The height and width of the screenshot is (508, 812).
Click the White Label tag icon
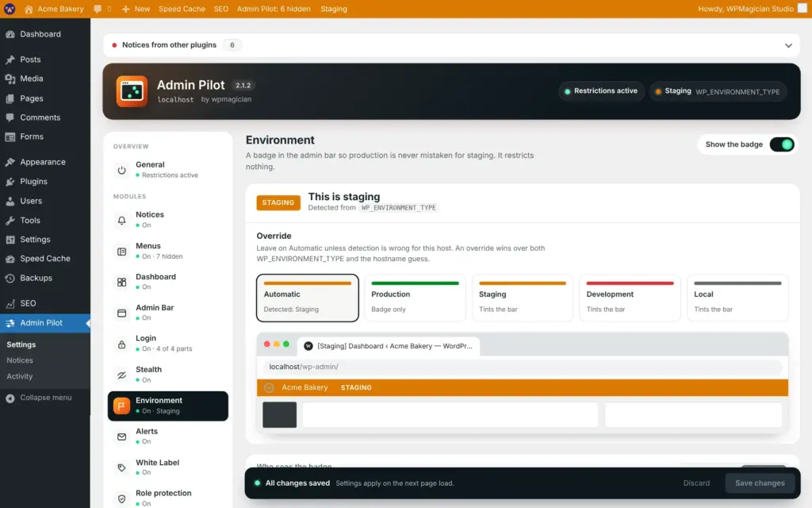[x=121, y=468]
